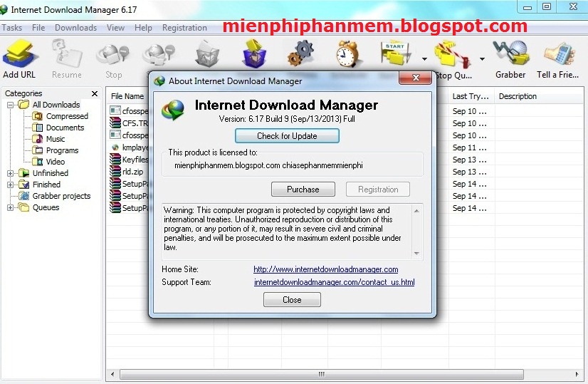Click the Close button in About dialog

(292, 299)
